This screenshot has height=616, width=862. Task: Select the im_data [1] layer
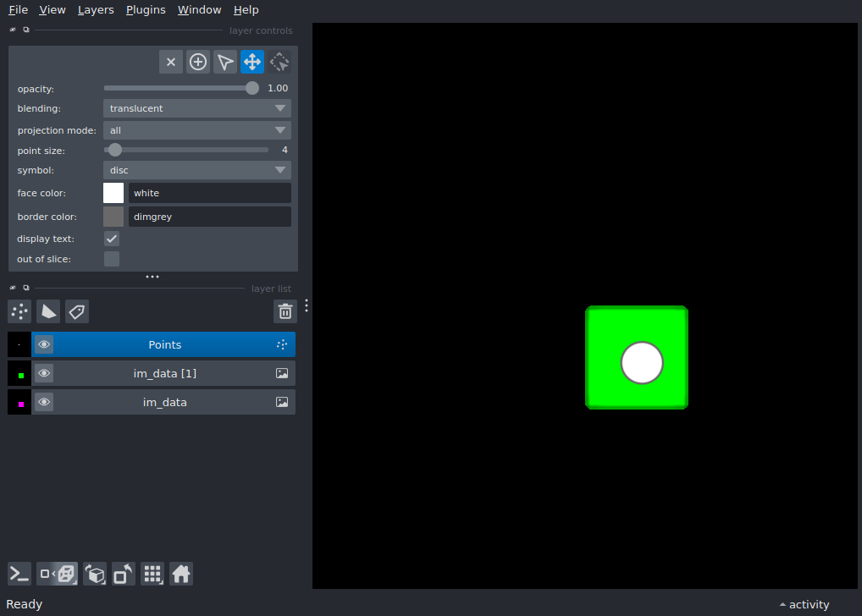pyautogui.click(x=165, y=372)
